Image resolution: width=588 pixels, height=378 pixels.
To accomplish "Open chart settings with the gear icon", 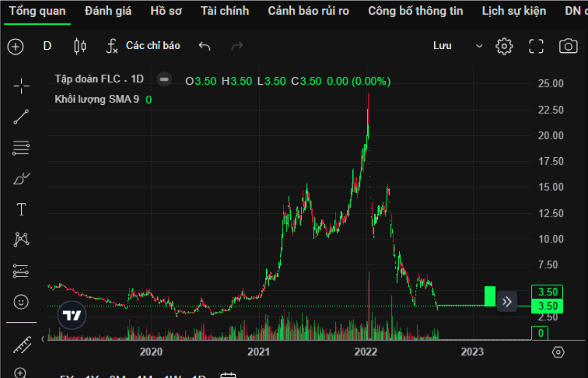I will click(504, 46).
